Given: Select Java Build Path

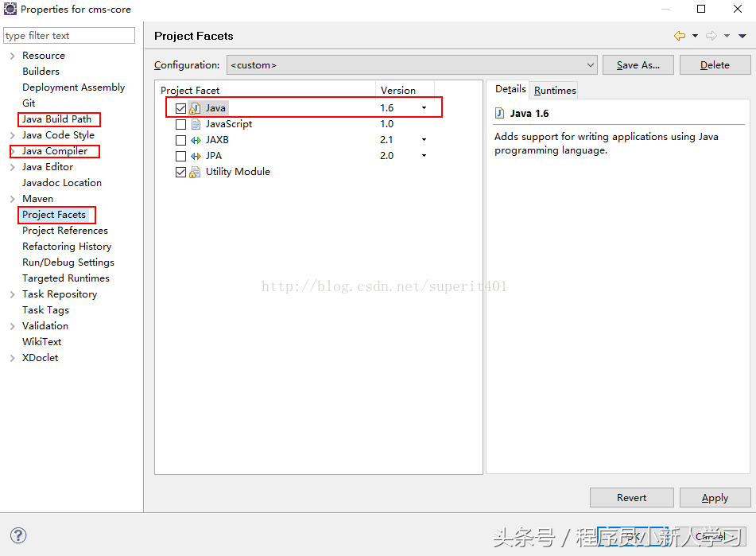Looking at the screenshot, I should (56, 119).
